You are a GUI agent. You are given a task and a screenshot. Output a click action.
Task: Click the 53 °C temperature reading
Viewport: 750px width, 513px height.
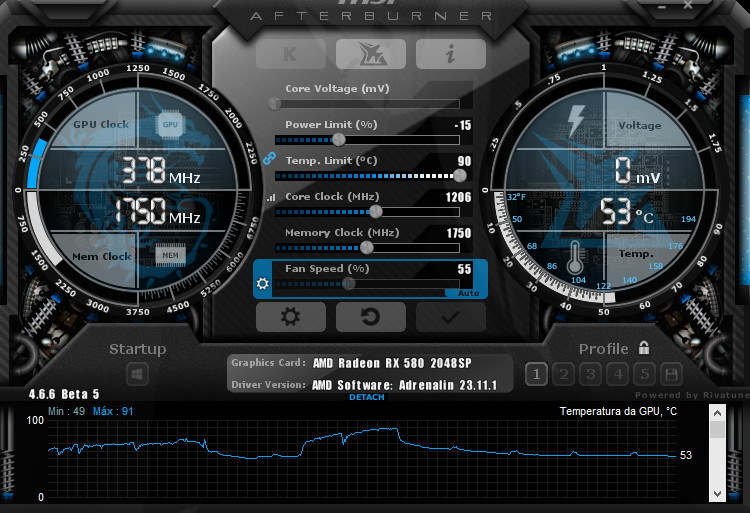click(626, 211)
